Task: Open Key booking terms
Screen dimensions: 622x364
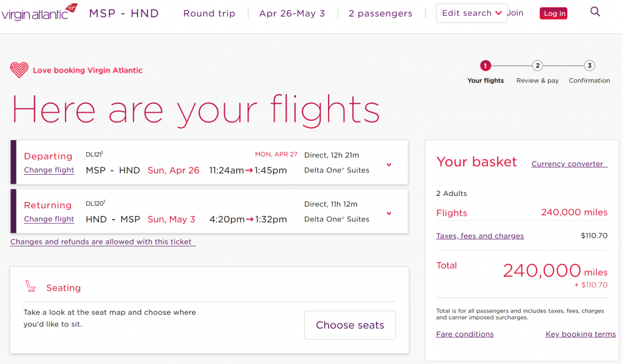Action: click(x=581, y=334)
